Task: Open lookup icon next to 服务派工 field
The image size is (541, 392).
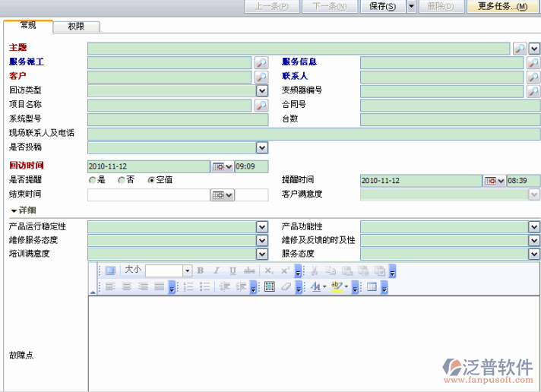Action: [261, 62]
